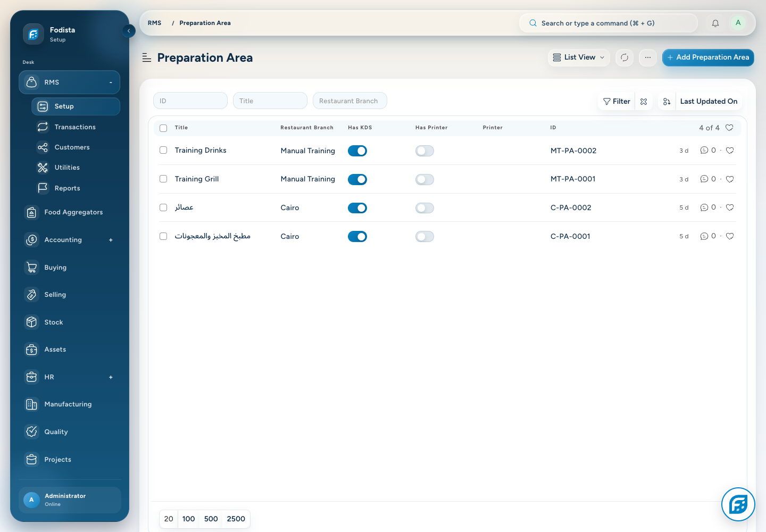
Task: Open the Filter options
Action: pyautogui.click(x=617, y=102)
